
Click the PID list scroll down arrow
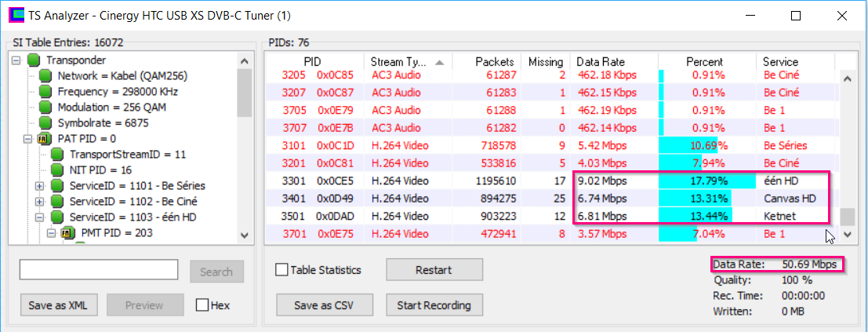847,234
